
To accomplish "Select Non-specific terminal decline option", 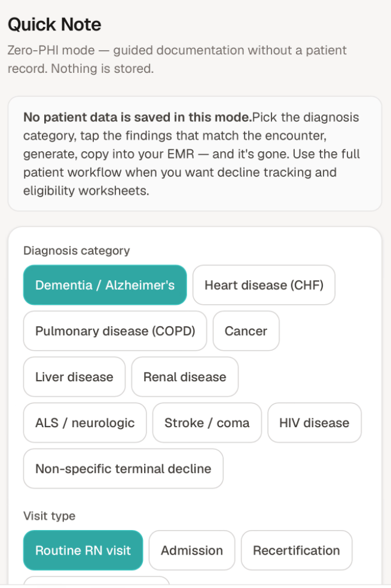I will click(x=123, y=468).
